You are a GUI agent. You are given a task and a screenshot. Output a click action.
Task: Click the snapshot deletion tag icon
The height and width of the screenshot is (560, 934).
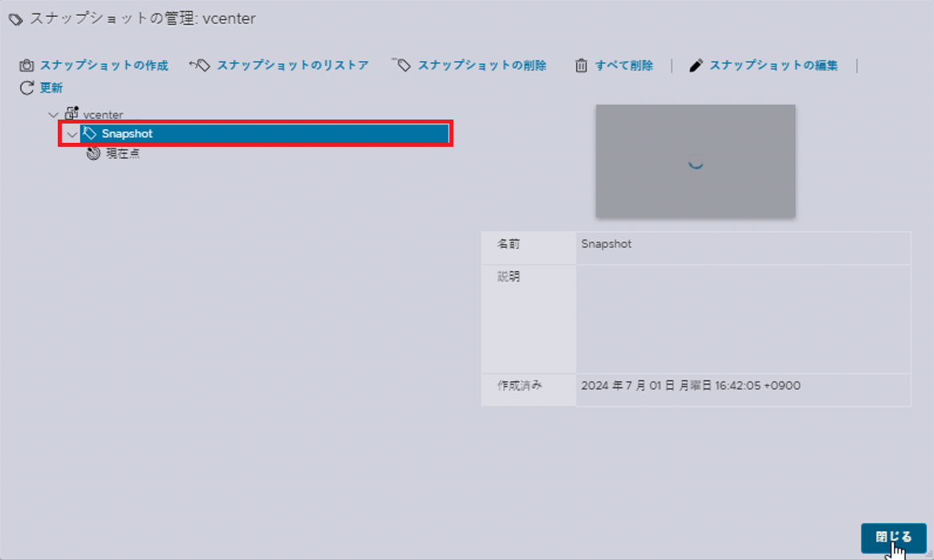click(x=402, y=65)
